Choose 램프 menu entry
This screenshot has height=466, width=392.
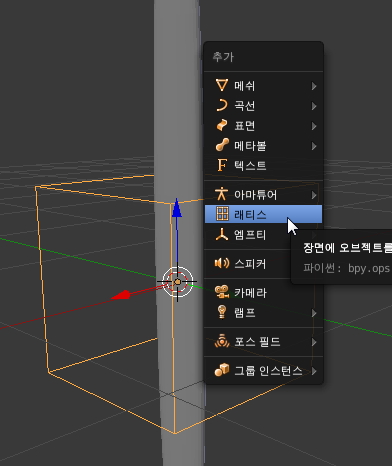[x=263, y=313]
